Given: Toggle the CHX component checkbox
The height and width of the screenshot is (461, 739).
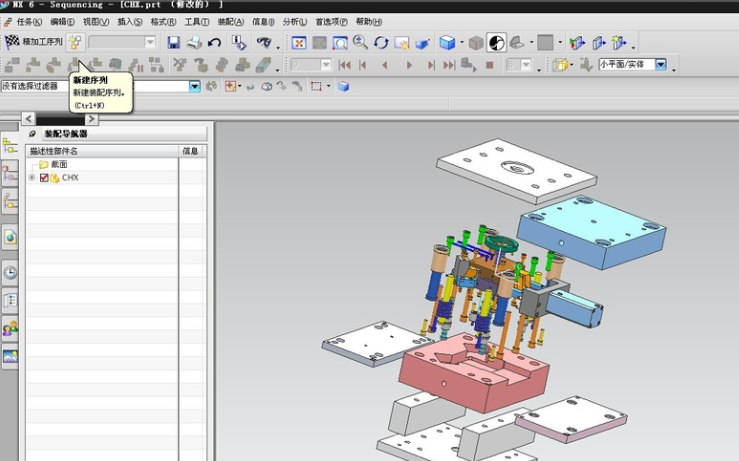Looking at the screenshot, I should (x=44, y=178).
